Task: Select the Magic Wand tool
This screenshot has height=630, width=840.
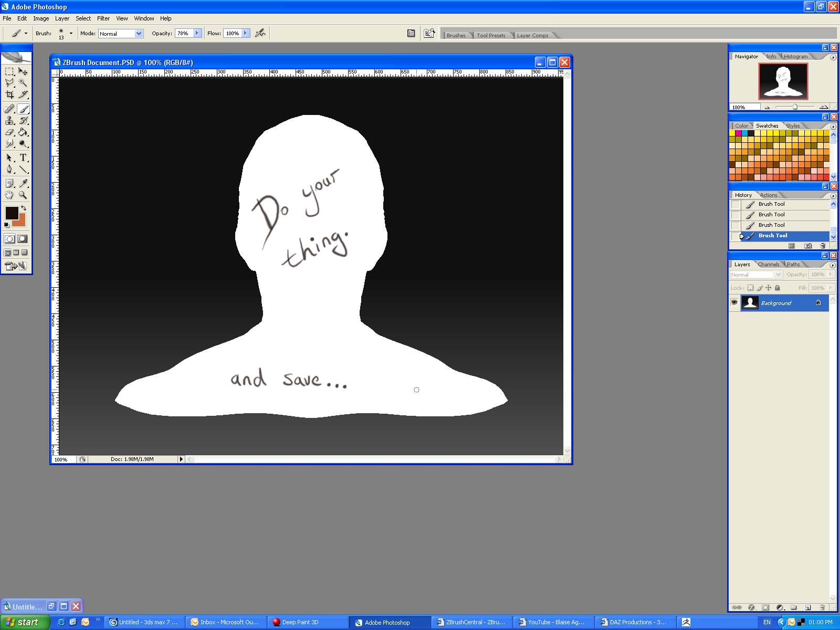Action: click(23, 83)
